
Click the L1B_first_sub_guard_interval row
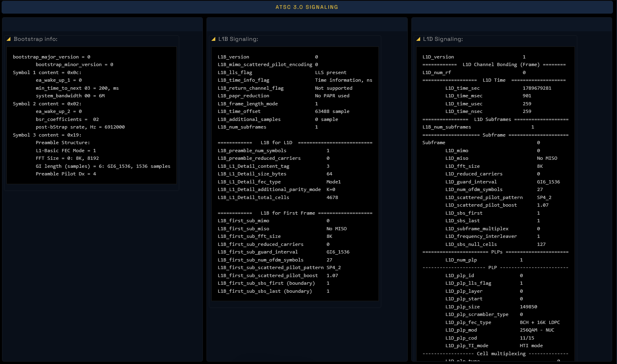pyautogui.click(x=283, y=252)
